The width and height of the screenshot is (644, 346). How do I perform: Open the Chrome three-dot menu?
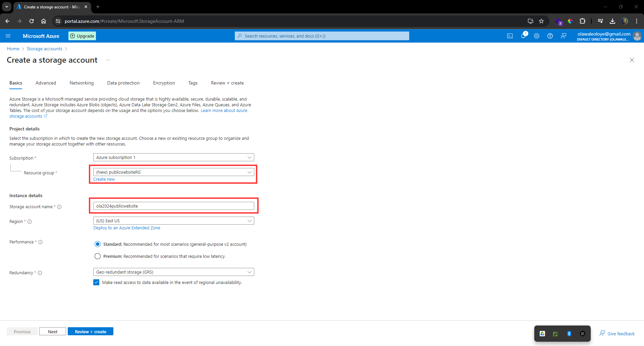pyautogui.click(x=637, y=21)
